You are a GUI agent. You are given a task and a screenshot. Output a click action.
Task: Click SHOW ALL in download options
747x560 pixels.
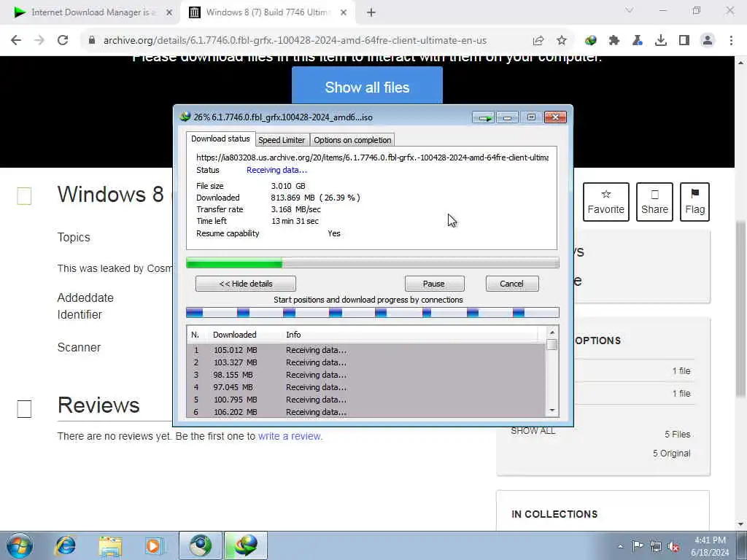click(533, 431)
